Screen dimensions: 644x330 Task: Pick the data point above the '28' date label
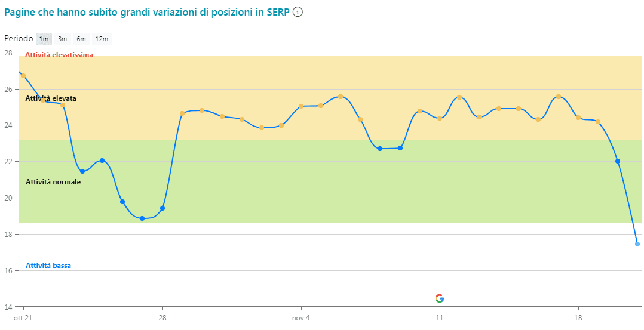162,208
